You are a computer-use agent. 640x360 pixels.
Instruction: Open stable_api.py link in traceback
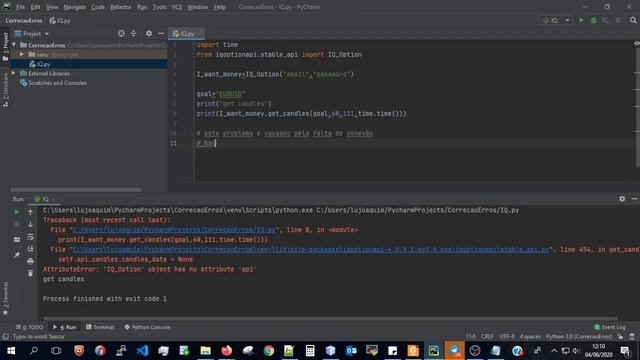click(311, 249)
